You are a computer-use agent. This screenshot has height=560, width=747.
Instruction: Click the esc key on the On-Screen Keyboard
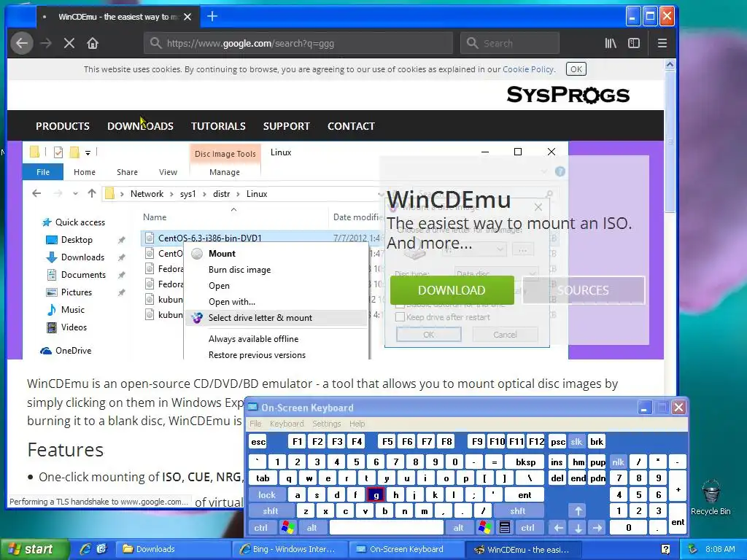[258, 442]
